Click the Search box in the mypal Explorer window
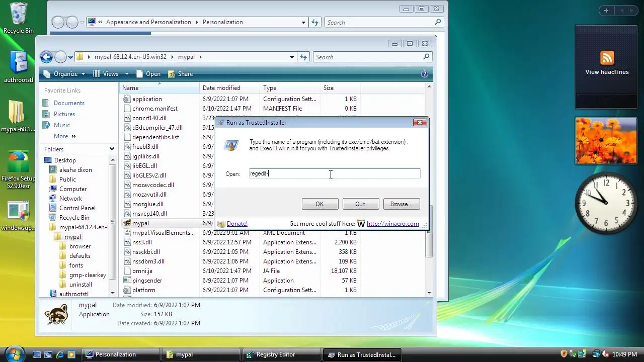Image resolution: width=644 pixels, height=362 pixels. (372, 57)
